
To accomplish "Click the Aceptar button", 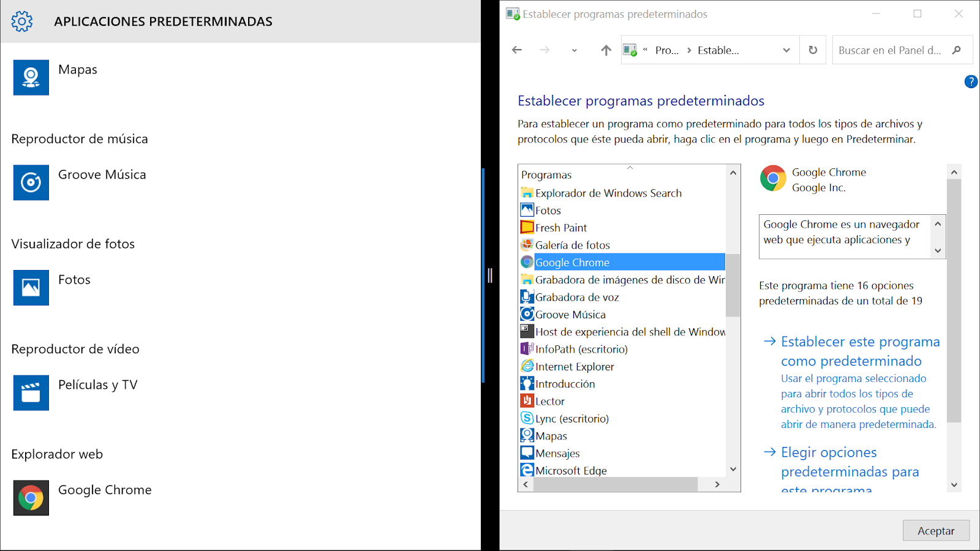I will pyautogui.click(x=936, y=531).
